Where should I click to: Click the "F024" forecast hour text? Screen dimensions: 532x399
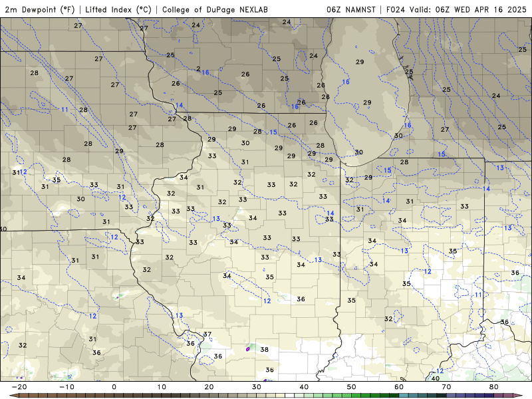pos(396,9)
